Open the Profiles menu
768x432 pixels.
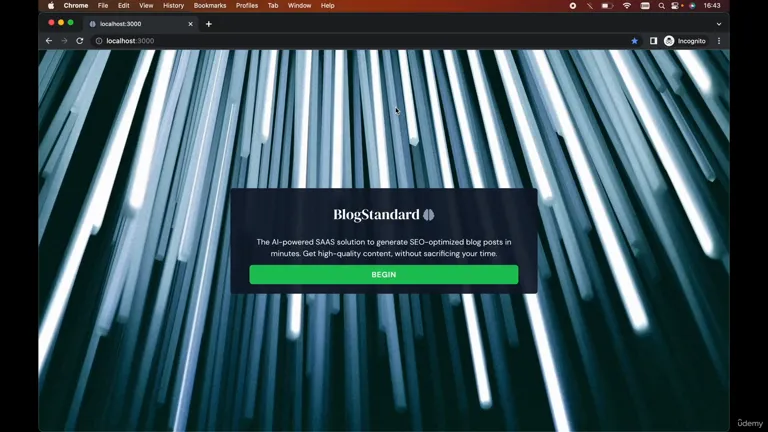click(x=247, y=6)
